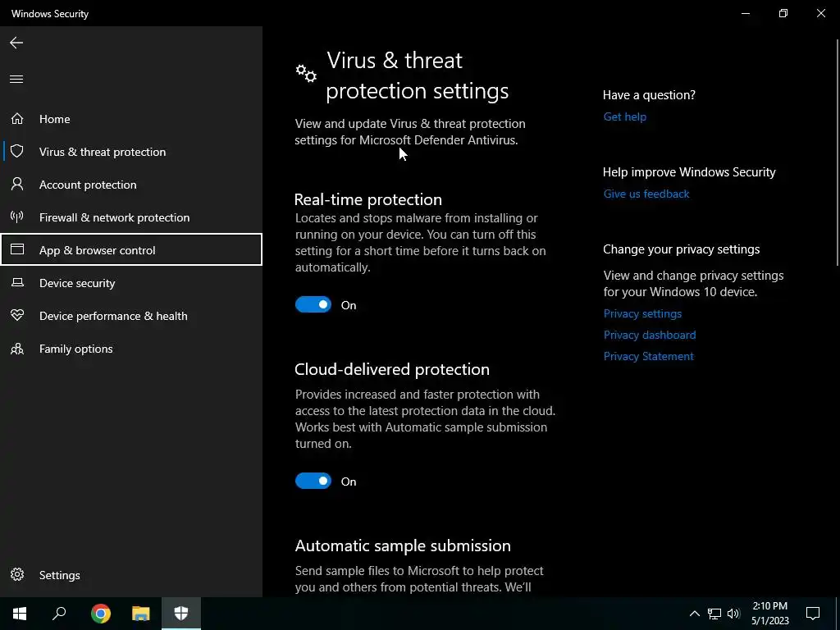
Task: Open the Windows Start menu
Action: 20,614
